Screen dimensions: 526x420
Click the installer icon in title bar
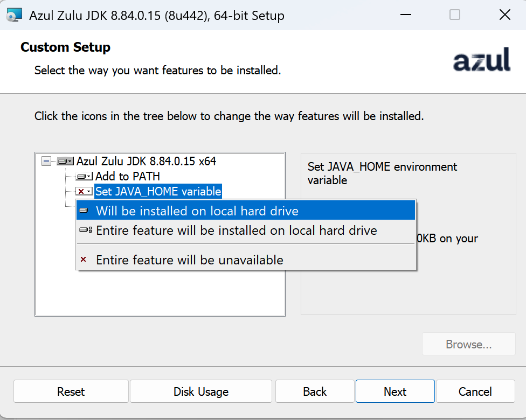pyautogui.click(x=15, y=15)
